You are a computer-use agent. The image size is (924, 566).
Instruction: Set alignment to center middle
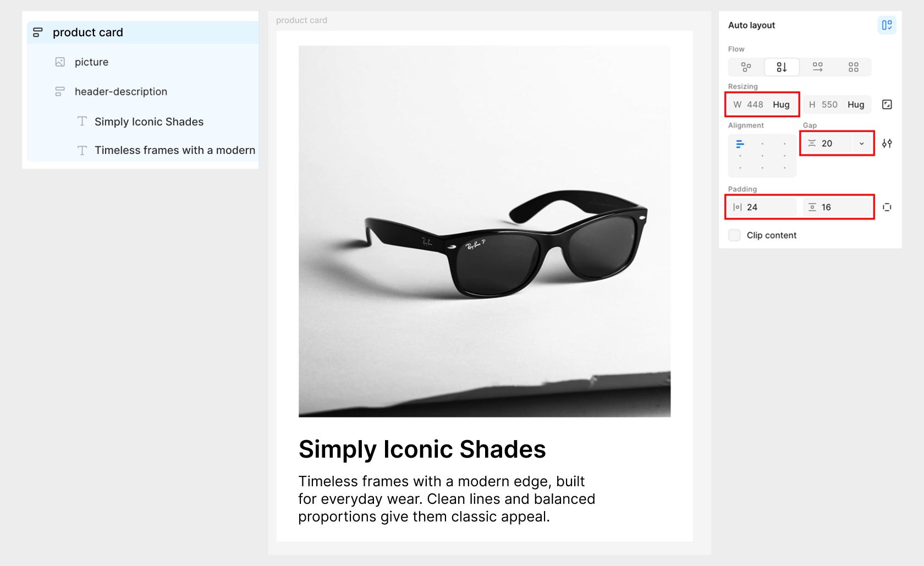(x=762, y=156)
